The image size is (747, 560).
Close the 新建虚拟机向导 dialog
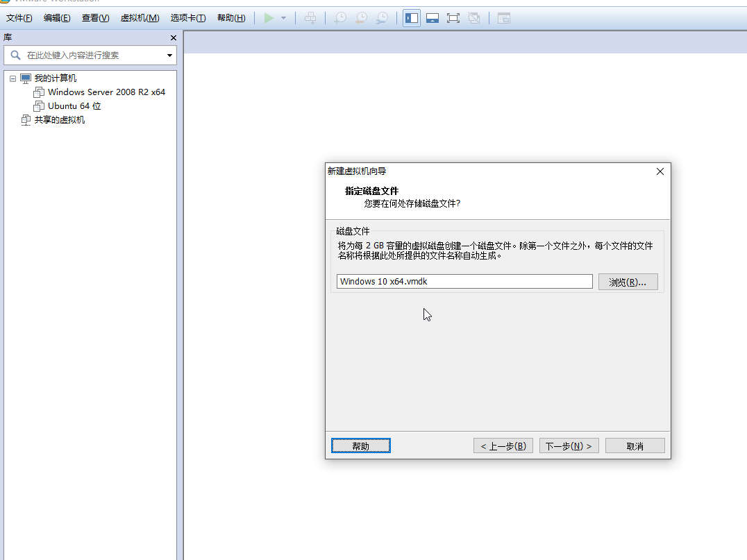tap(660, 171)
